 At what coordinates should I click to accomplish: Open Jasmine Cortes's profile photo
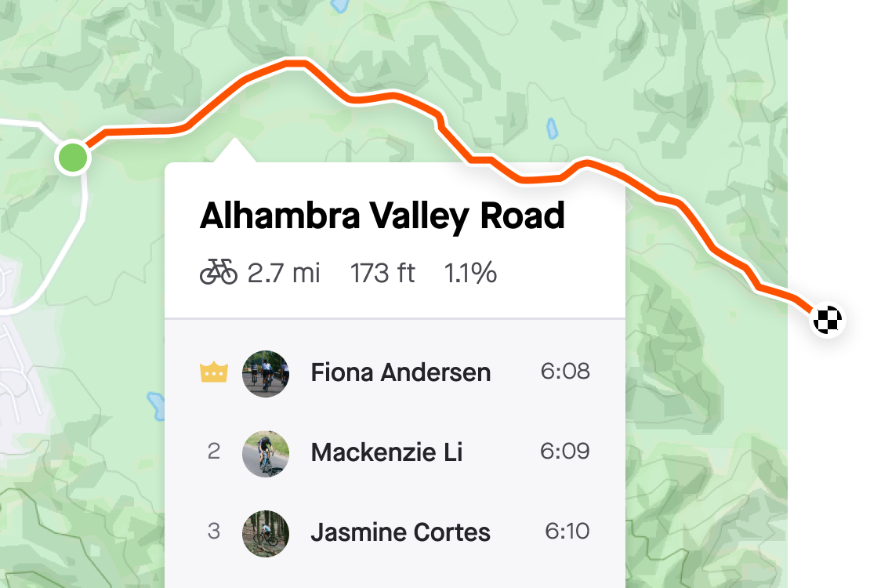click(266, 533)
